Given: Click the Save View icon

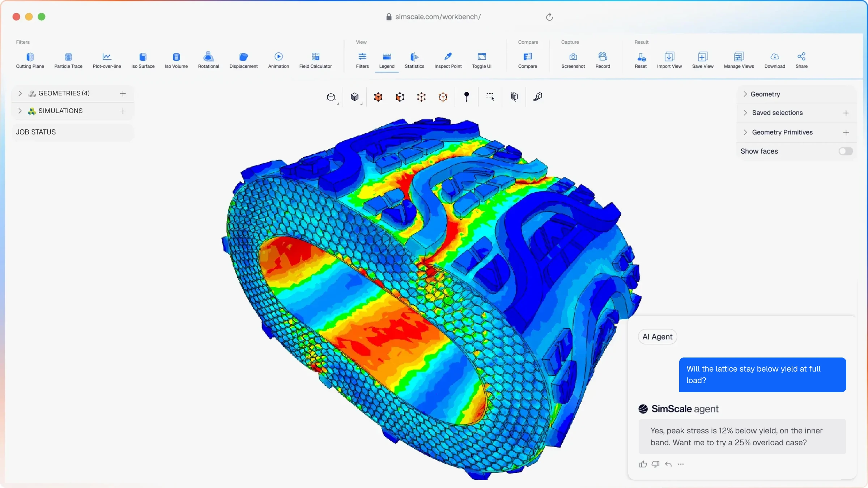Looking at the screenshot, I should 703,57.
